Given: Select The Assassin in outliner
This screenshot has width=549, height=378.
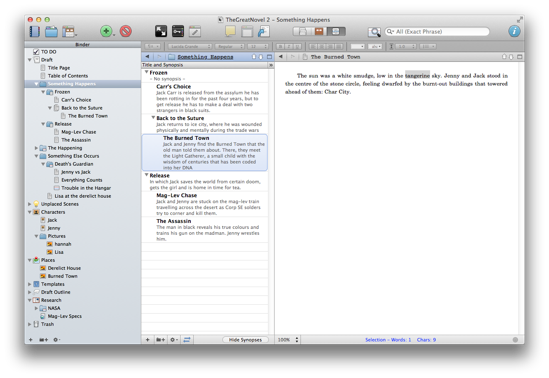Looking at the screenshot, I should coord(174,221).
